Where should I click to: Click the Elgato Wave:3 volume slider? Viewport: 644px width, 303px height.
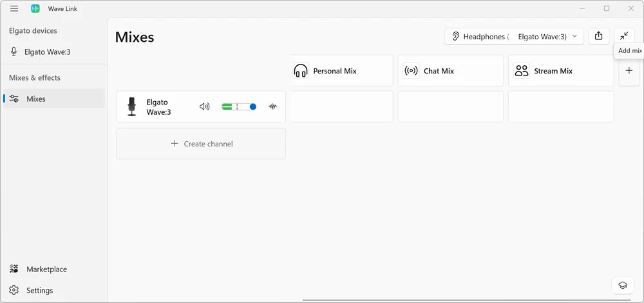click(x=238, y=106)
